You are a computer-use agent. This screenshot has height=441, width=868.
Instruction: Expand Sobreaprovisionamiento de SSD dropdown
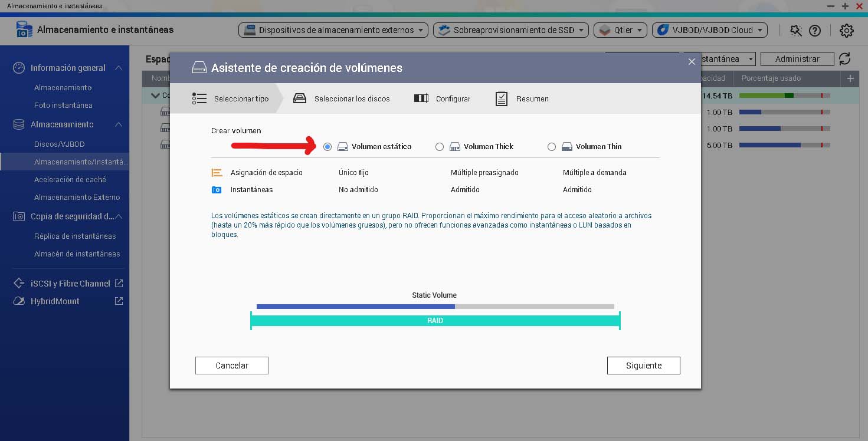point(510,30)
